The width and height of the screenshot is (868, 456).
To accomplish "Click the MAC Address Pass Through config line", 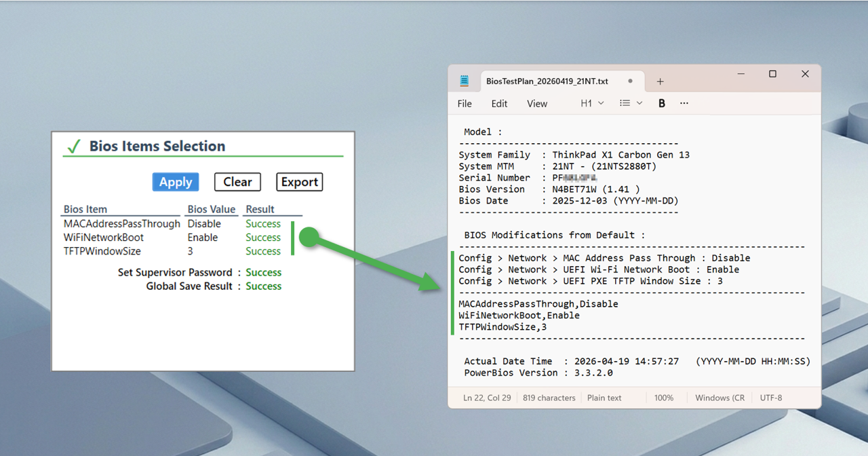I will click(604, 258).
